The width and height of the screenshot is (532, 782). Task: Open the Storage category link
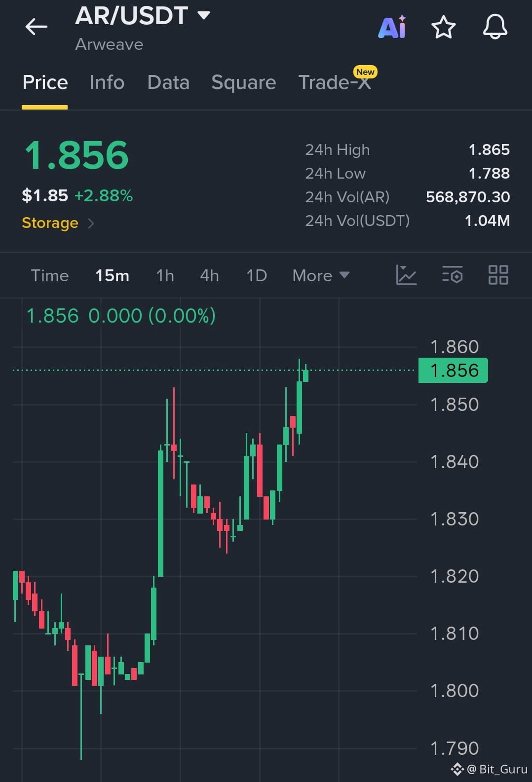tap(50, 223)
